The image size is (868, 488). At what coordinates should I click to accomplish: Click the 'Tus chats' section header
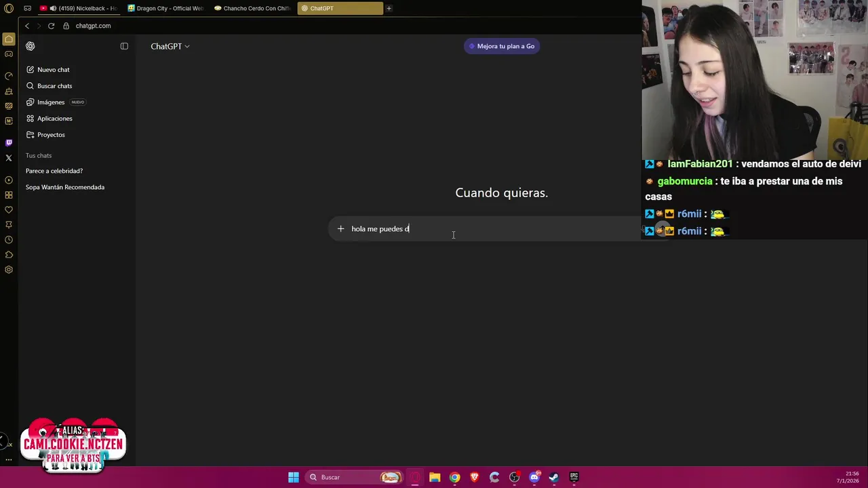click(x=39, y=156)
